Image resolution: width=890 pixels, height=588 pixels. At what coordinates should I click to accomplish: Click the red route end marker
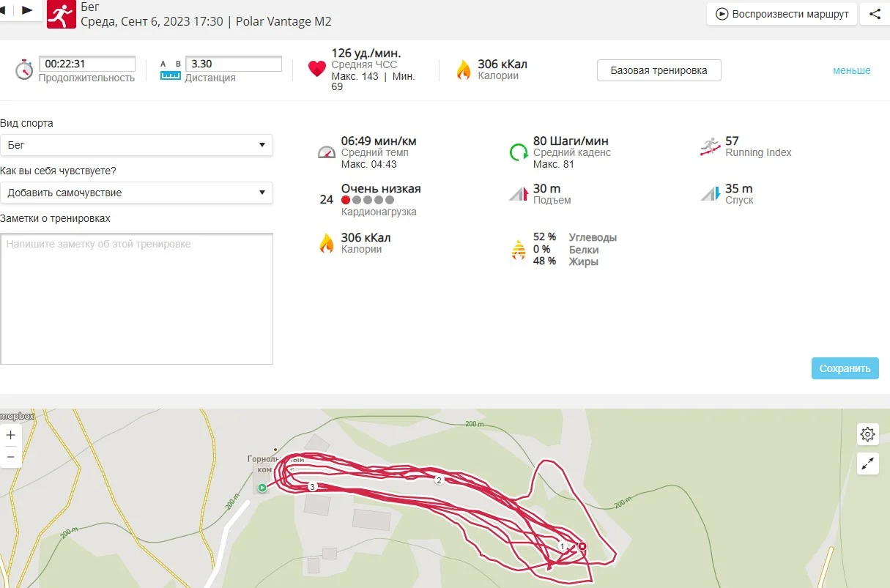(x=582, y=546)
